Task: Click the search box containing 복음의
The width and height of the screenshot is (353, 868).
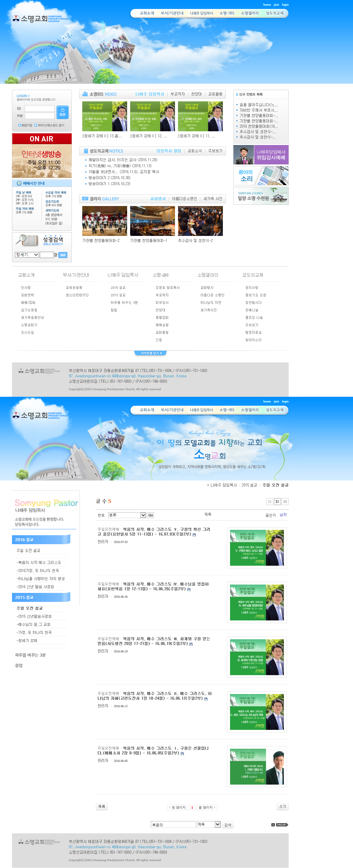Action: (x=173, y=825)
